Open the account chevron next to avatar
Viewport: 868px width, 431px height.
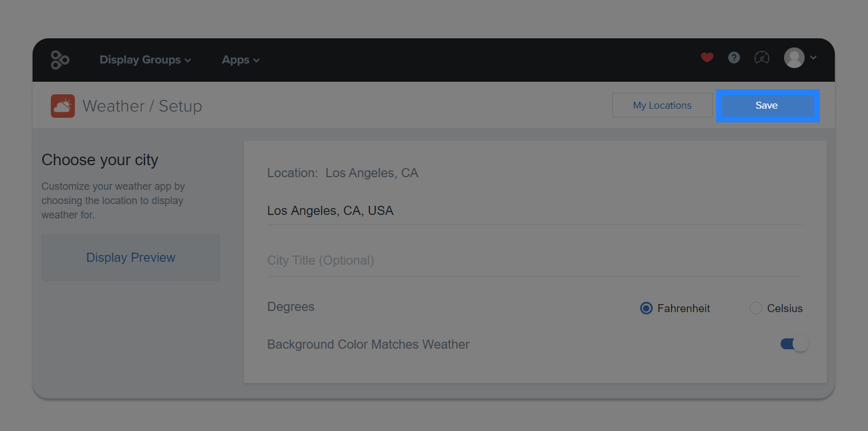point(814,58)
